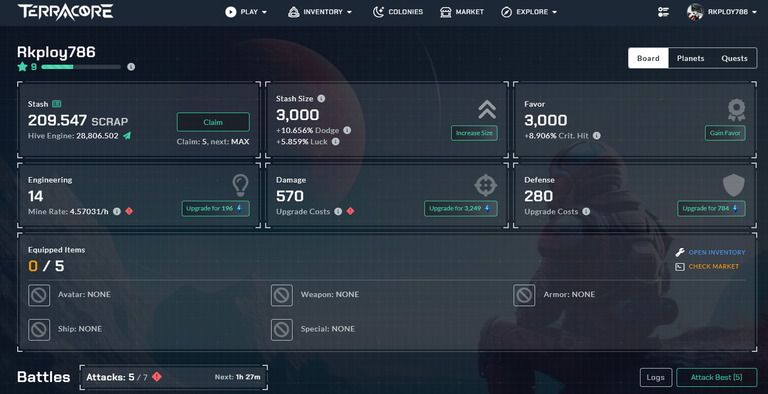Expand the Inventory dropdown menu
This screenshot has width=768, height=394.
point(320,12)
